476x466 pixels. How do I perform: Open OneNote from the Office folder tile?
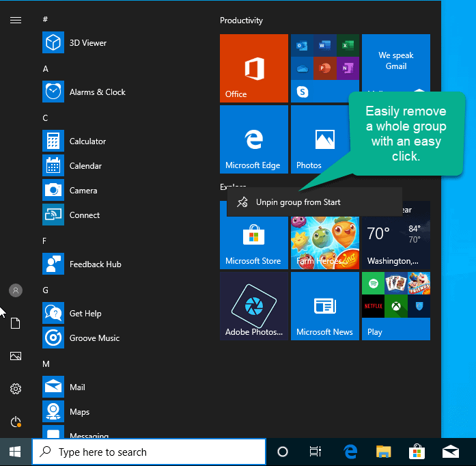point(348,68)
